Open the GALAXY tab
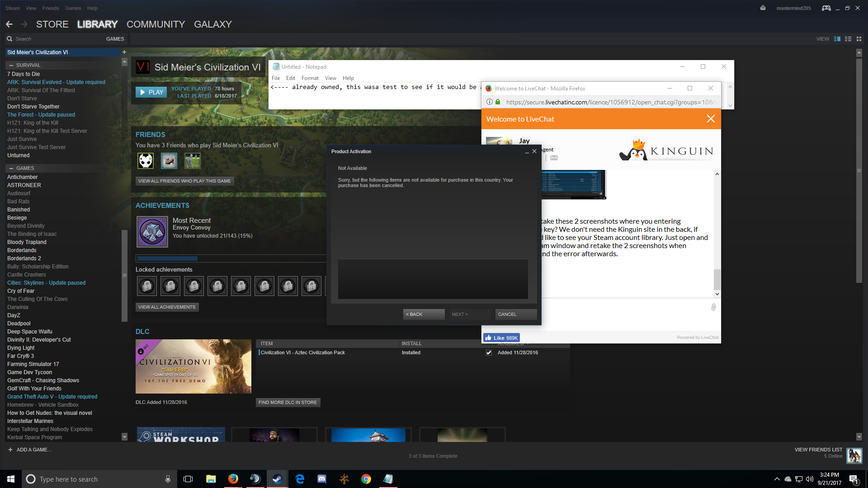Viewport: 868px width, 488px height. (x=213, y=24)
